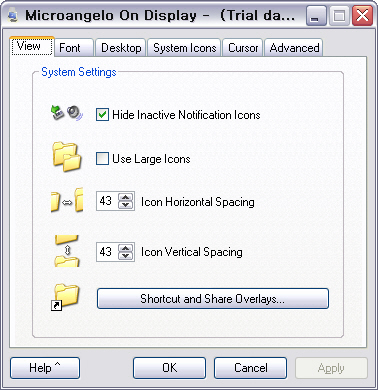Click the Use Large Icons label
Image resolution: width=378 pixels, height=390 pixels.
point(151,159)
